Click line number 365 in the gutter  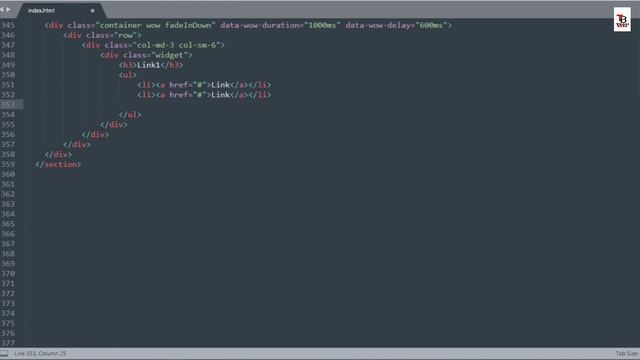pyautogui.click(x=8, y=224)
